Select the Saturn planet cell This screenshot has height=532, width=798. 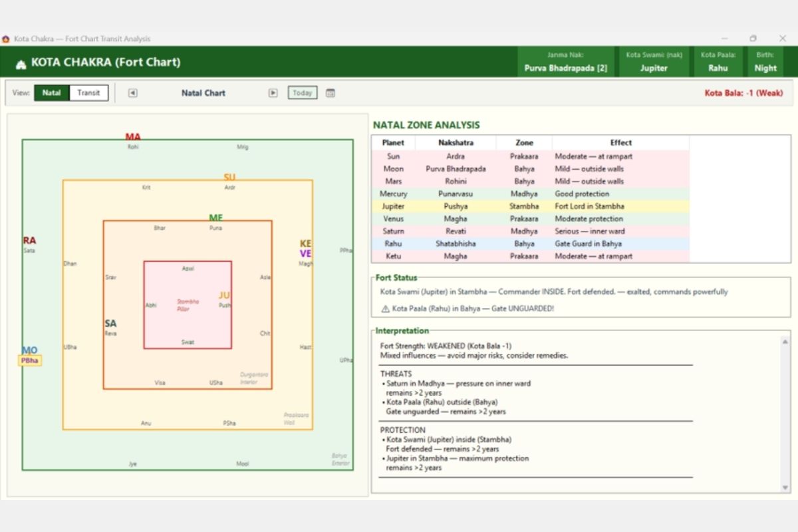393,231
